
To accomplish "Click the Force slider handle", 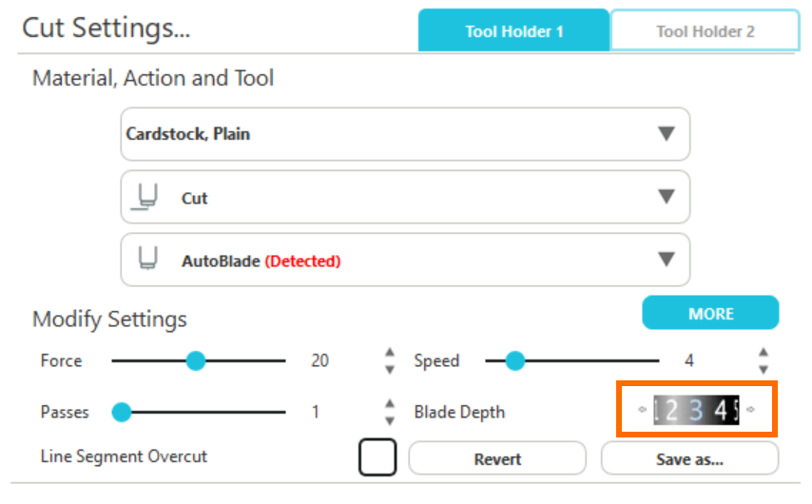I will (195, 360).
